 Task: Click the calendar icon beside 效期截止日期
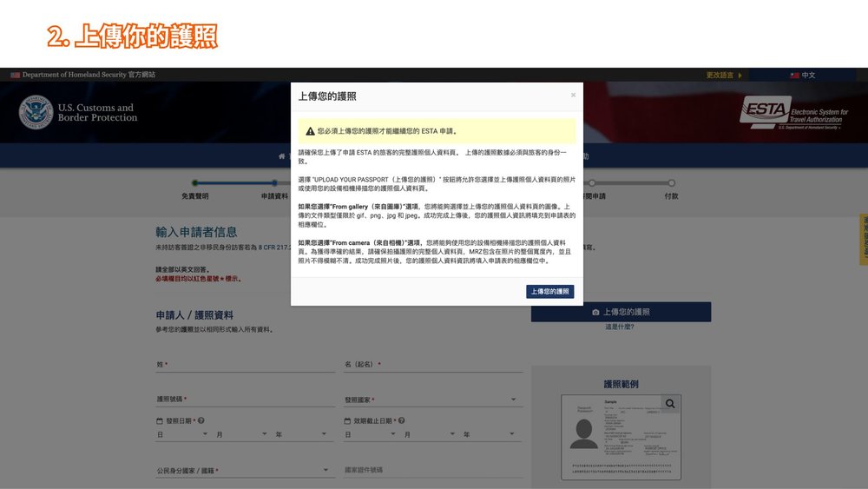point(348,421)
